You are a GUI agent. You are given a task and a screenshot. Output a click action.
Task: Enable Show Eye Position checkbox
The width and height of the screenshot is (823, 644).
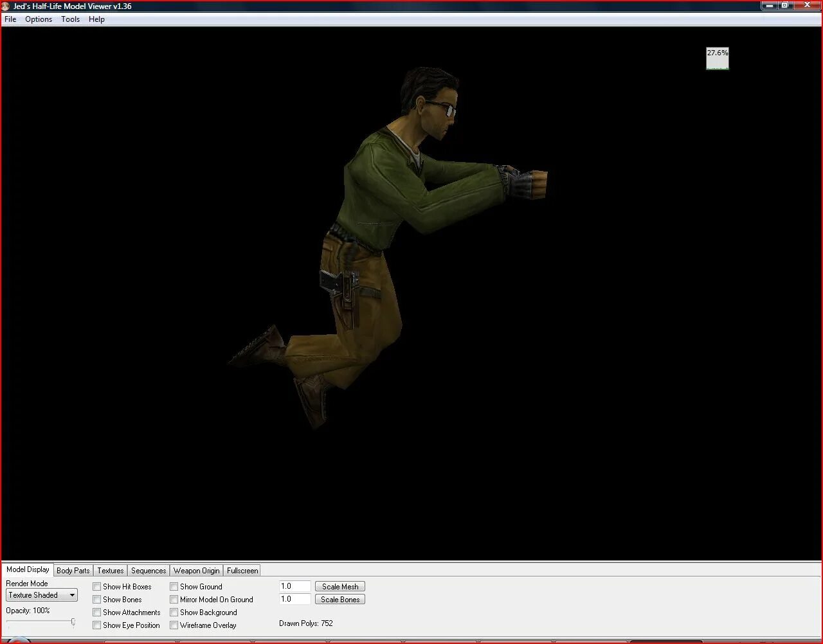pyautogui.click(x=97, y=625)
